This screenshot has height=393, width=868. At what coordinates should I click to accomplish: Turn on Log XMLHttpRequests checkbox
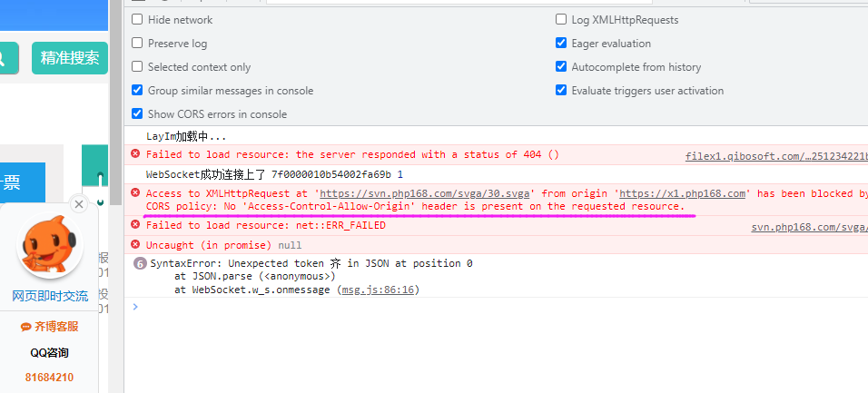tap(561, 20)
